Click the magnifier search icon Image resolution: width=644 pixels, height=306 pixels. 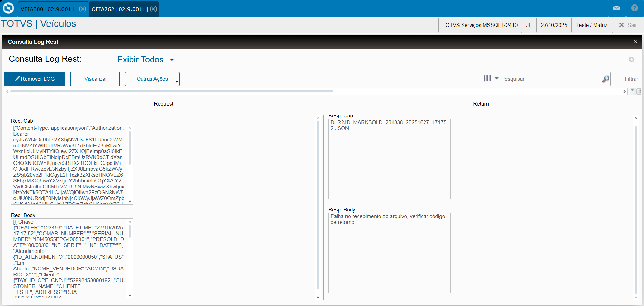[x=606, y=79]
